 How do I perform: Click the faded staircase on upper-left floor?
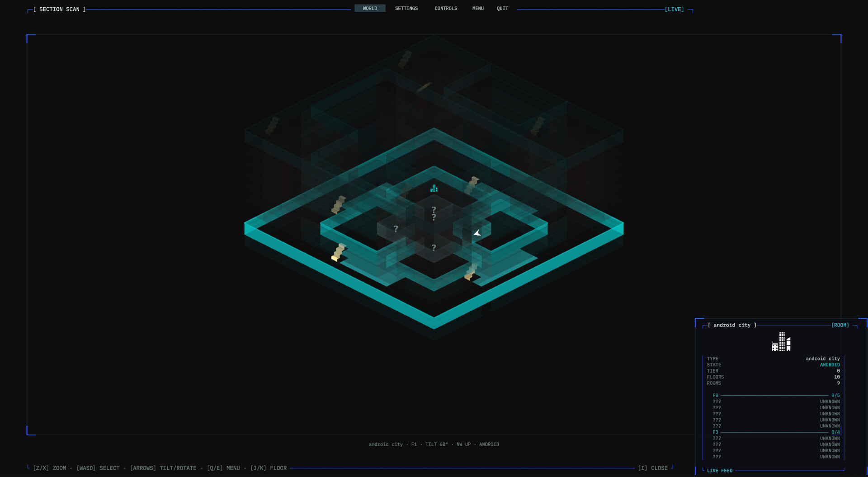pos(272,126)
